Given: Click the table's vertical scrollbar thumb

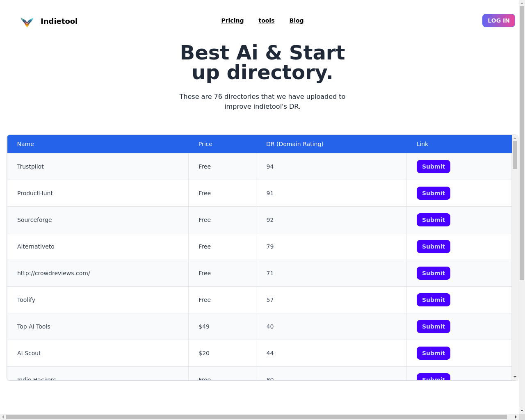Looking at the screenshot, I should [x=515, y=155].
